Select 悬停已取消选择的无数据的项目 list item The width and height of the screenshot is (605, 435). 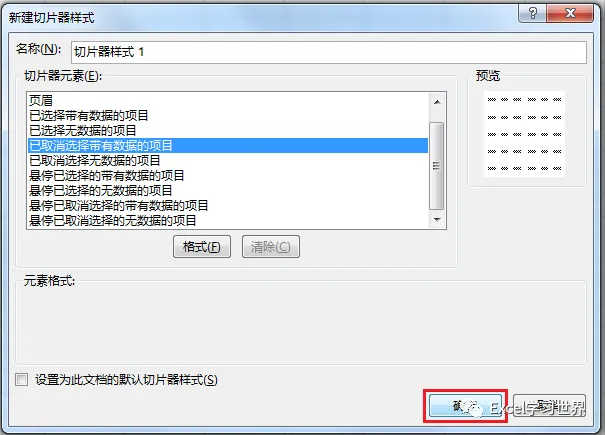pos(228,221)
